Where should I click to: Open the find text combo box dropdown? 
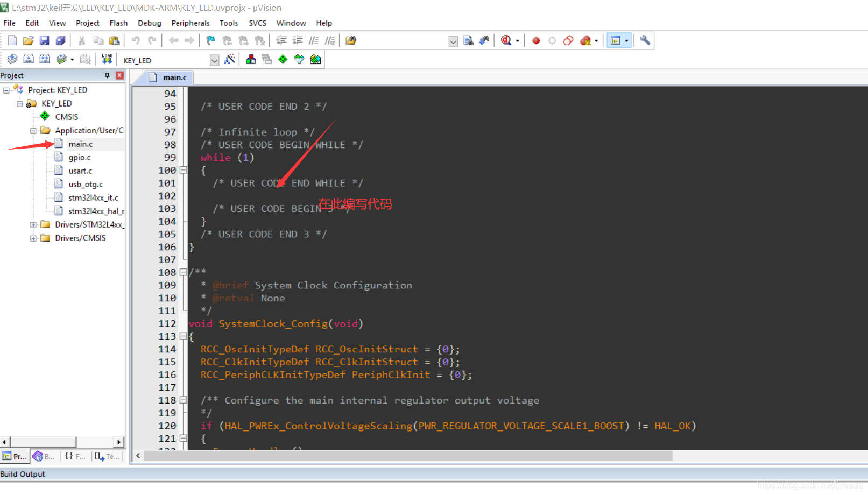pyautogui.click(x=453, y=41)
